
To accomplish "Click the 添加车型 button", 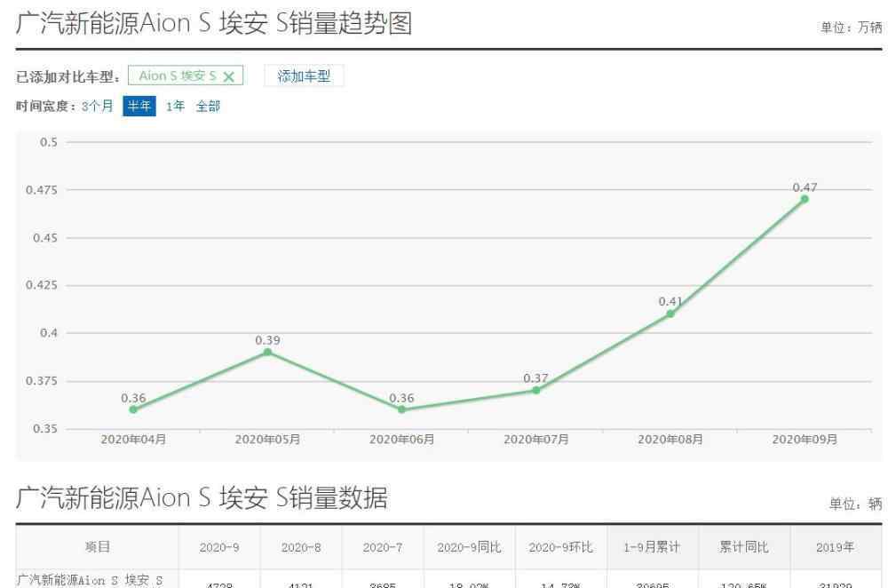I will [304, 75].
